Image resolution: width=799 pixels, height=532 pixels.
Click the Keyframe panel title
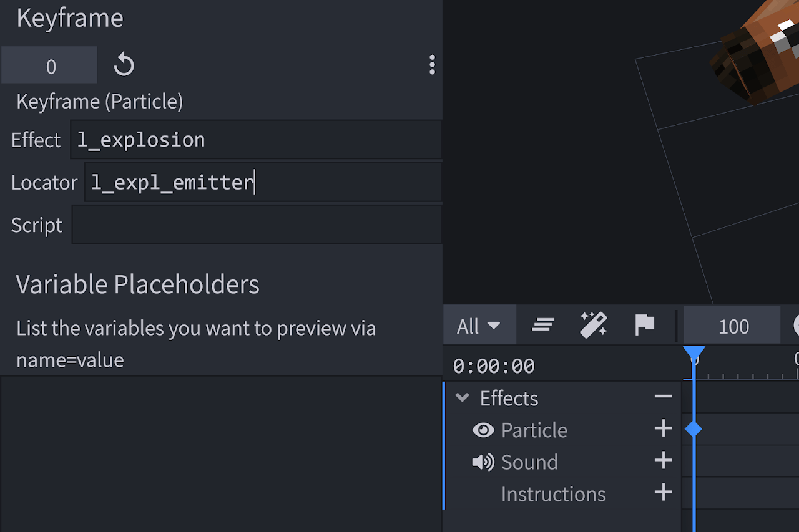point(69,18)
